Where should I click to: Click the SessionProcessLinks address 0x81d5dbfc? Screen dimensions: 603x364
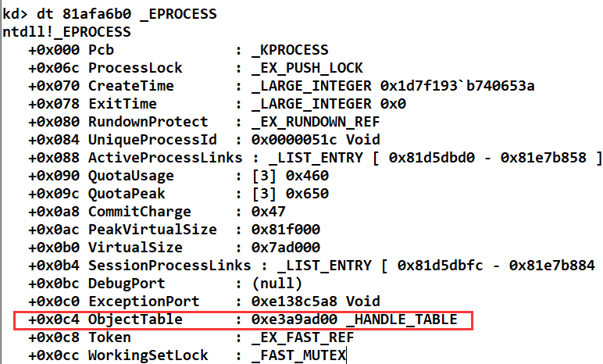coord(440,266)
